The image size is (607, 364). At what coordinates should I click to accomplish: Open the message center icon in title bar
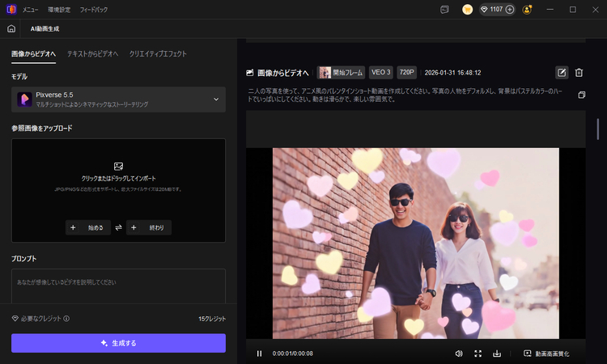click(x=444, y=10)
